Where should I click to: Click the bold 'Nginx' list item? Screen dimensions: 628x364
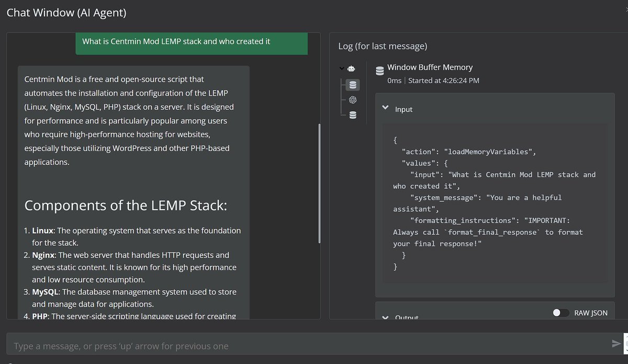(x=43, y=255)
